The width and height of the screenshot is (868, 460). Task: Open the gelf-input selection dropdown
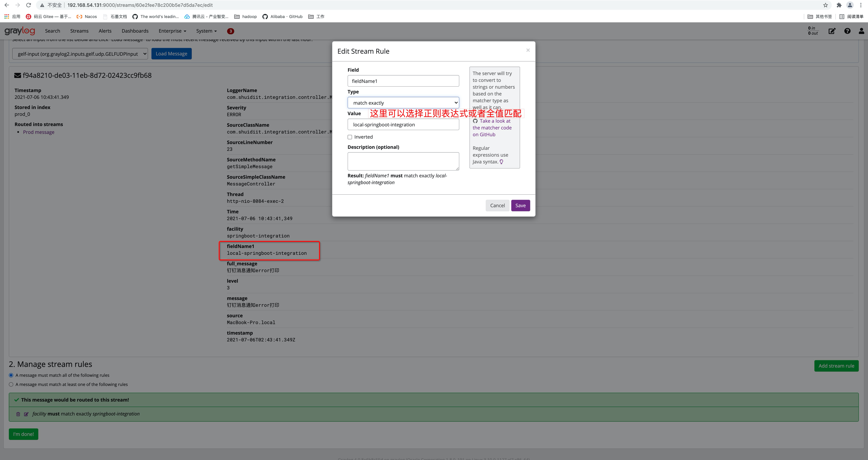pos(80,54)
